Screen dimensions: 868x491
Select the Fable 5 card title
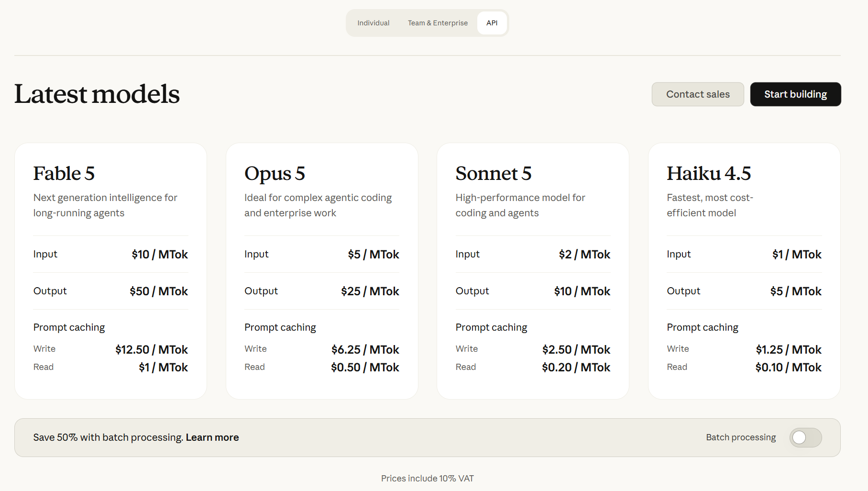point(64,173)
